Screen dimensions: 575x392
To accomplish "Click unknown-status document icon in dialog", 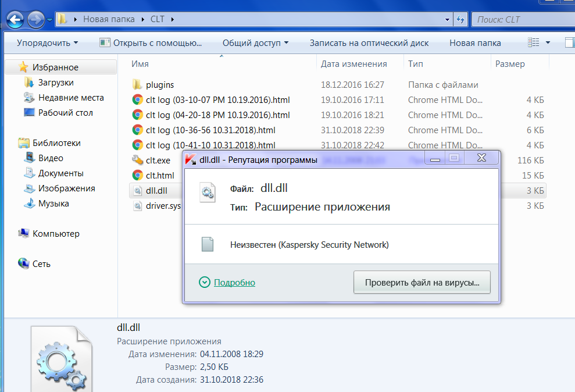I will (208, 244).
